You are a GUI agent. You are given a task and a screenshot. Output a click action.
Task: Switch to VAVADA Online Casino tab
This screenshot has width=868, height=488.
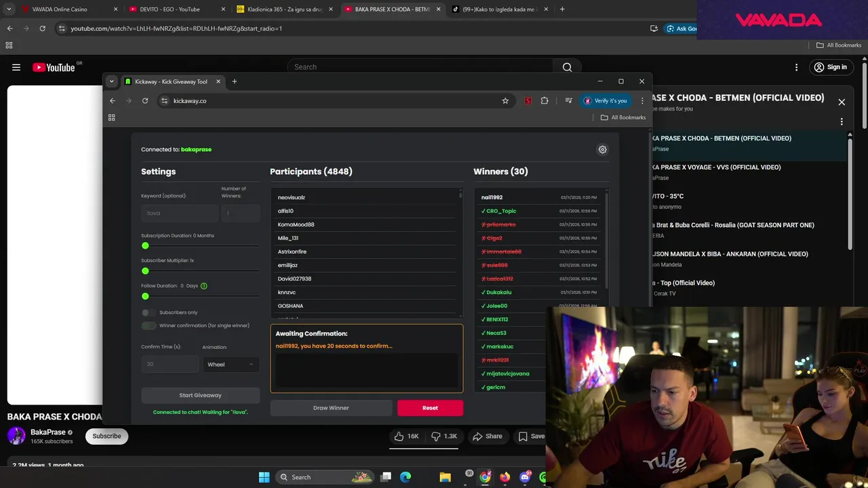click(68, 9)
